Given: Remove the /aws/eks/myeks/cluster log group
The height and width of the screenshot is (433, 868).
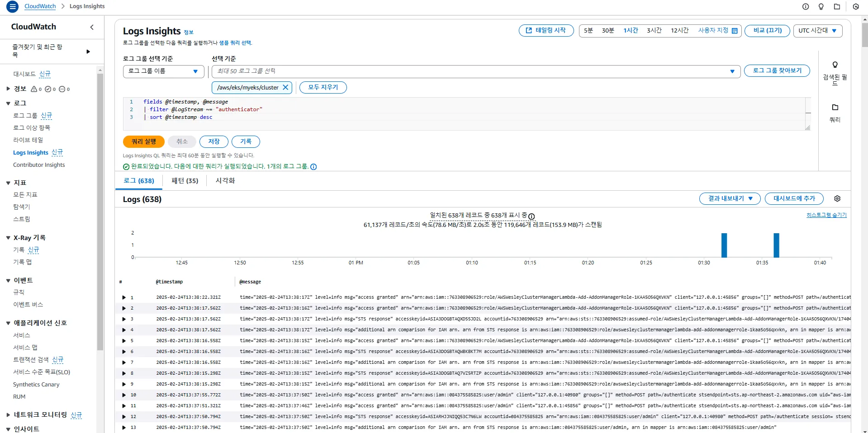Looking at the screenshot, I should pos(285,87).
